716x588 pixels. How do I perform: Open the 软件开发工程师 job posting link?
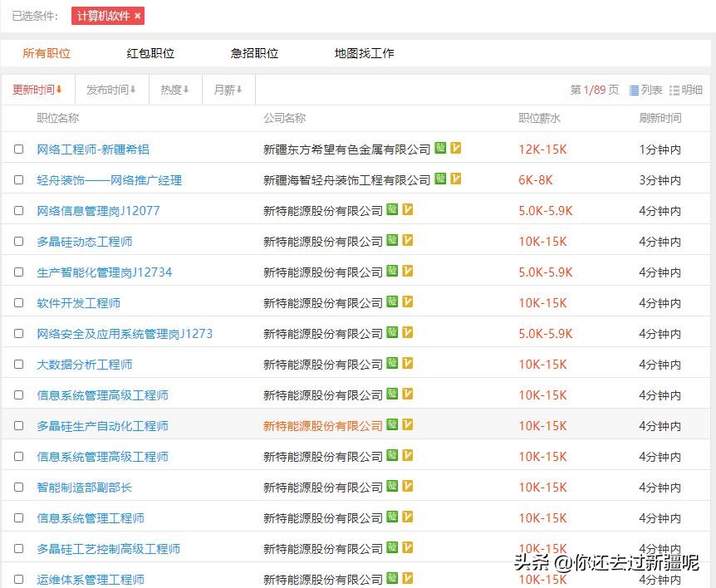80,302
